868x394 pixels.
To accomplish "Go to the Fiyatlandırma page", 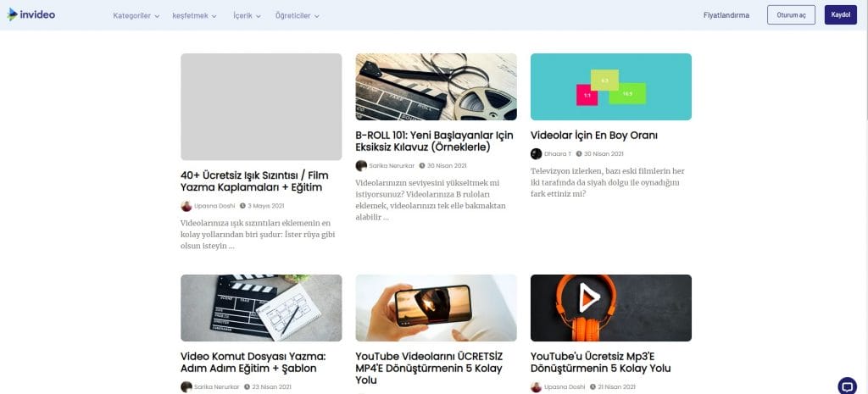I will click(726, 15).
